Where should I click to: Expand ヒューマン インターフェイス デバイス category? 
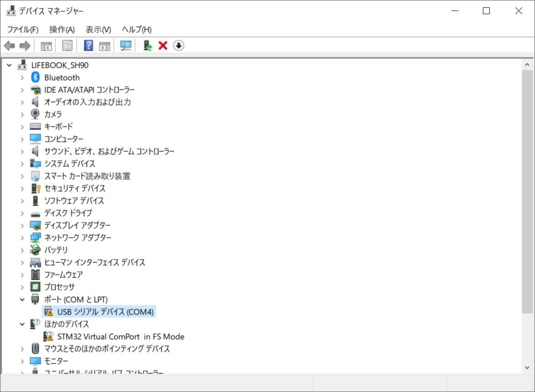coord(22,262)
